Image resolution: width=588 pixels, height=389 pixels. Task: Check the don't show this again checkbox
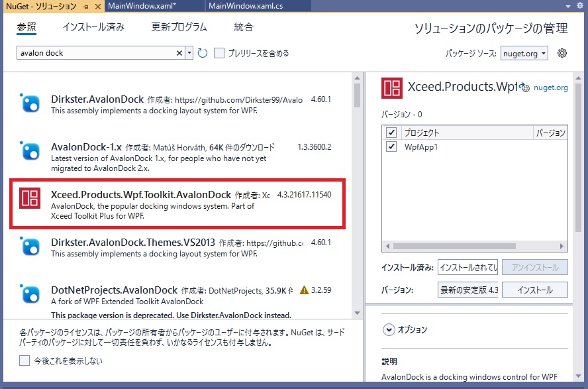point(24,361)
